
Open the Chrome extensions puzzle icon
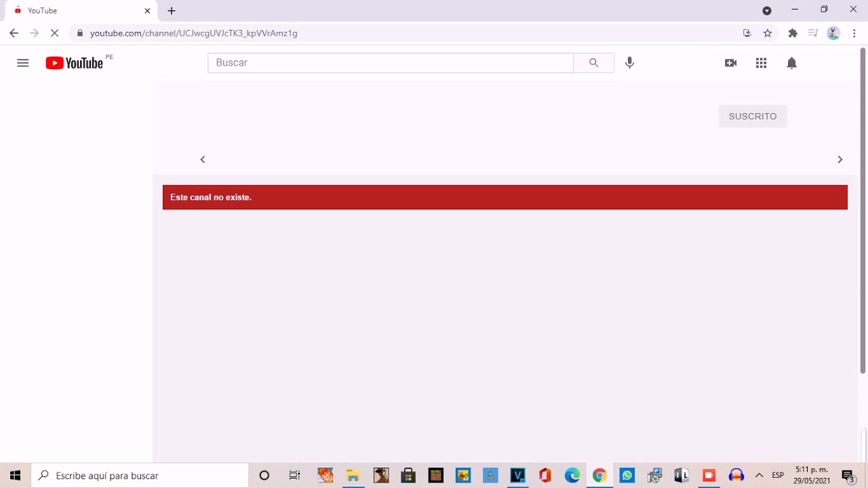[x=793, y=33]
